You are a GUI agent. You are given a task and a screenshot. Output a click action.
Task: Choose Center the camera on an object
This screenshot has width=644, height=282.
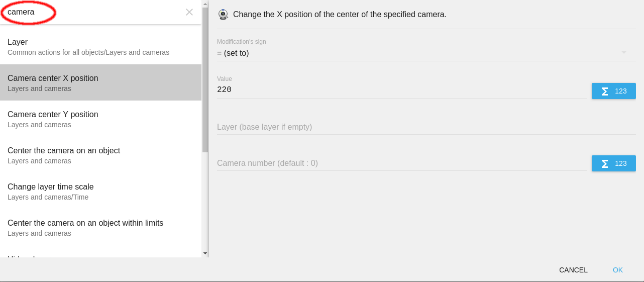[100, 155]
